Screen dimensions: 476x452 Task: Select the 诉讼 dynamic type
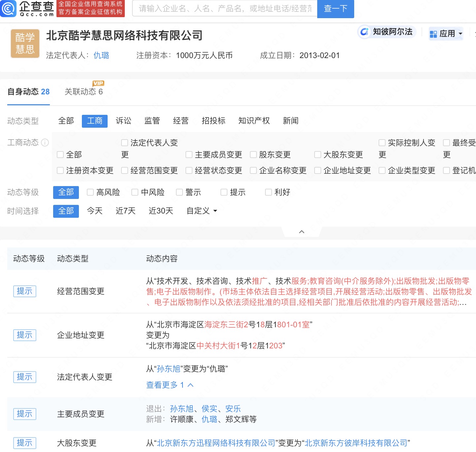123,121
